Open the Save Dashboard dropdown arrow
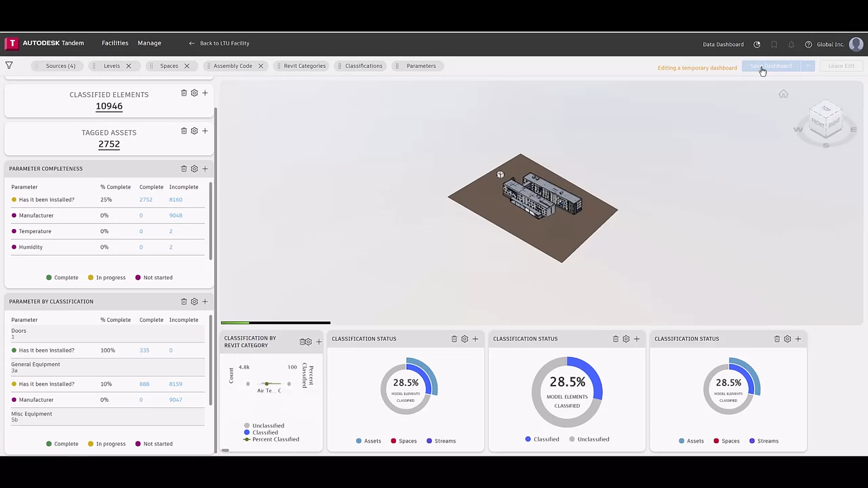Viewport: 868px width, 488px height. coord(807,66)
